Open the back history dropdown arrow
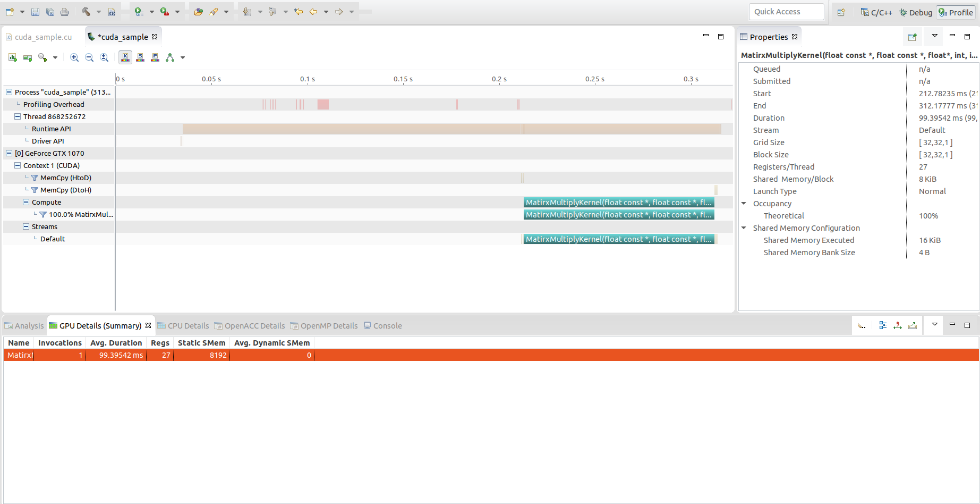The height and width of the screenshot is (504, 980). [x=326, y=12]
